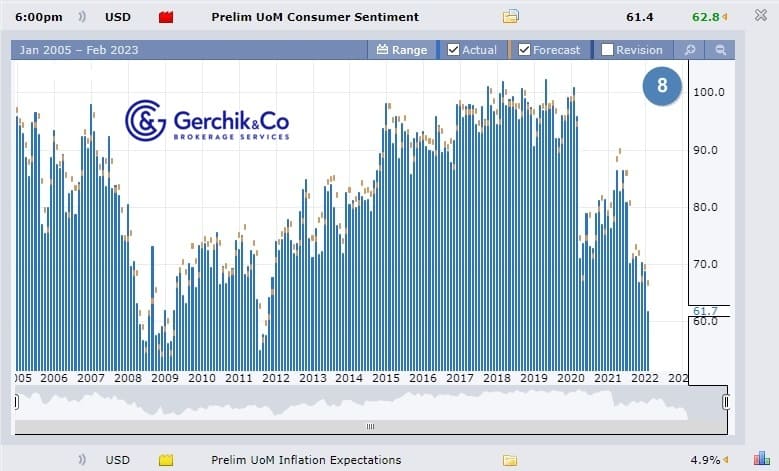
Task: Open detail folder for Consumer Sentiment
Action: pos(511,17)
